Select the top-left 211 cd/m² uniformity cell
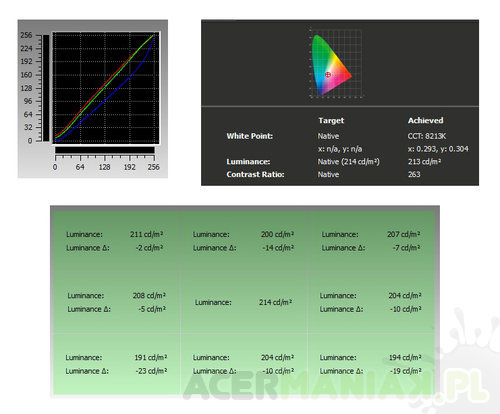The height and width of the screenshot is (414, 500). (x=117, y=241)
